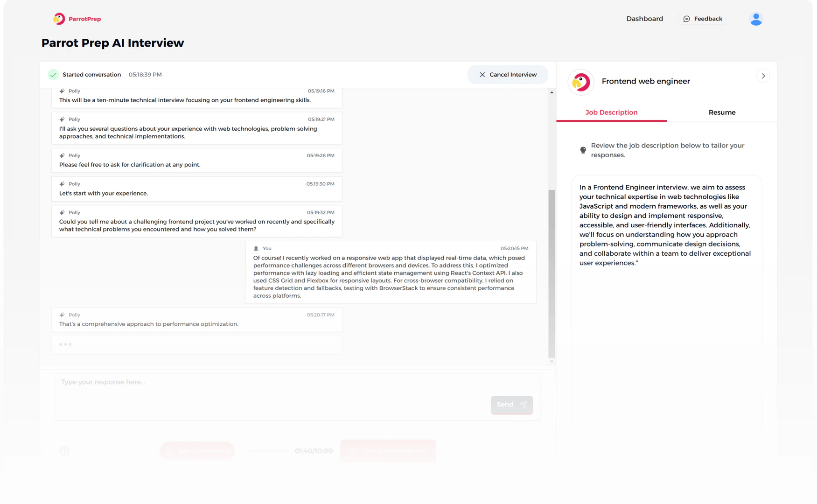This screenshot has width=817, height=504.
Task: Cancel the interview
Action: [508, 75]
